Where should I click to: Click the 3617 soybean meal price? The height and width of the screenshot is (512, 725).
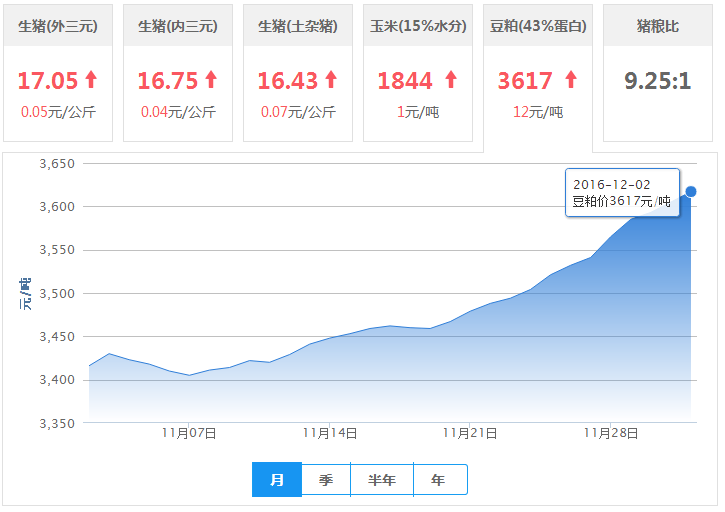[525, 80]
